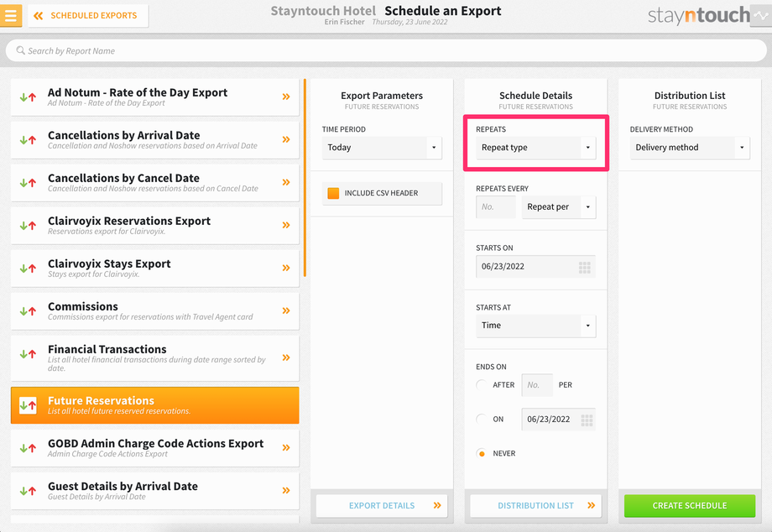Click the Search by Report Name field
The image size is (772, 532).
point(386,50)
